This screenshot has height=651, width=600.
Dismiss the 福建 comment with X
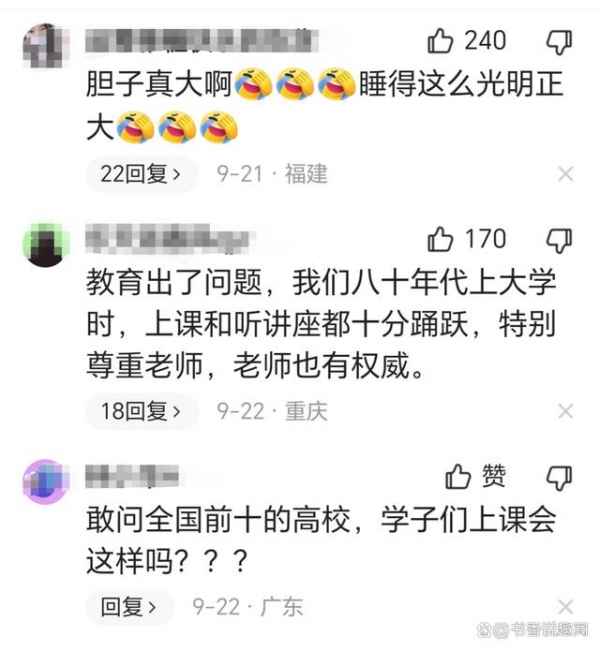566,174
